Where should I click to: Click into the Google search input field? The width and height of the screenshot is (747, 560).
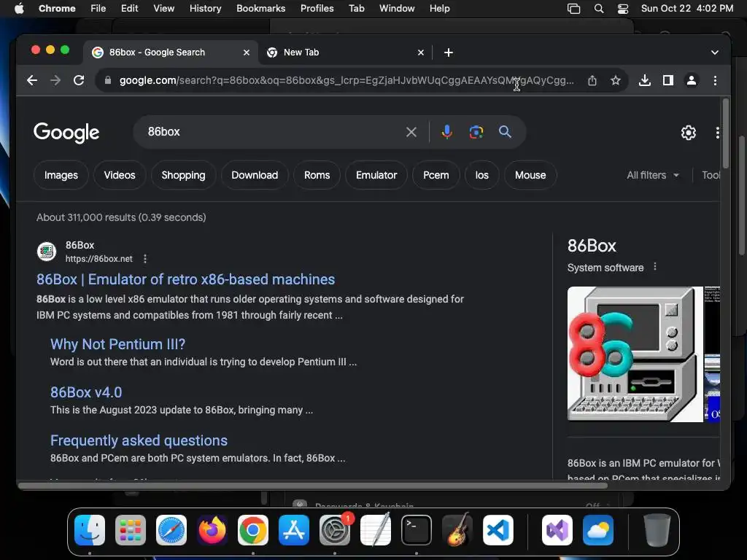click(x=271, y=132)
